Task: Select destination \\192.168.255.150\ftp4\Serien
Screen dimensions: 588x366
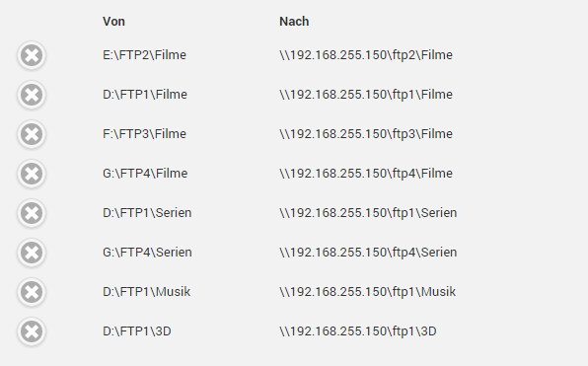Action: pyautogui.click(x=368, y=253)
